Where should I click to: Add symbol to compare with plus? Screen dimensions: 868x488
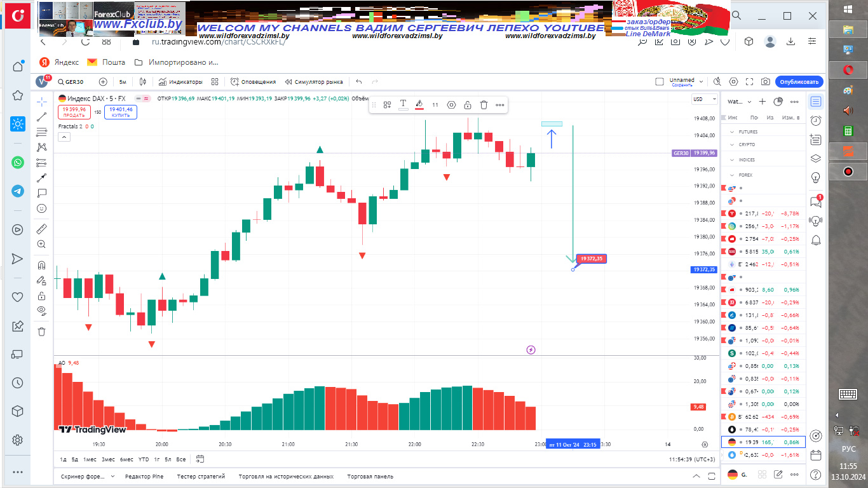point(103,82)
